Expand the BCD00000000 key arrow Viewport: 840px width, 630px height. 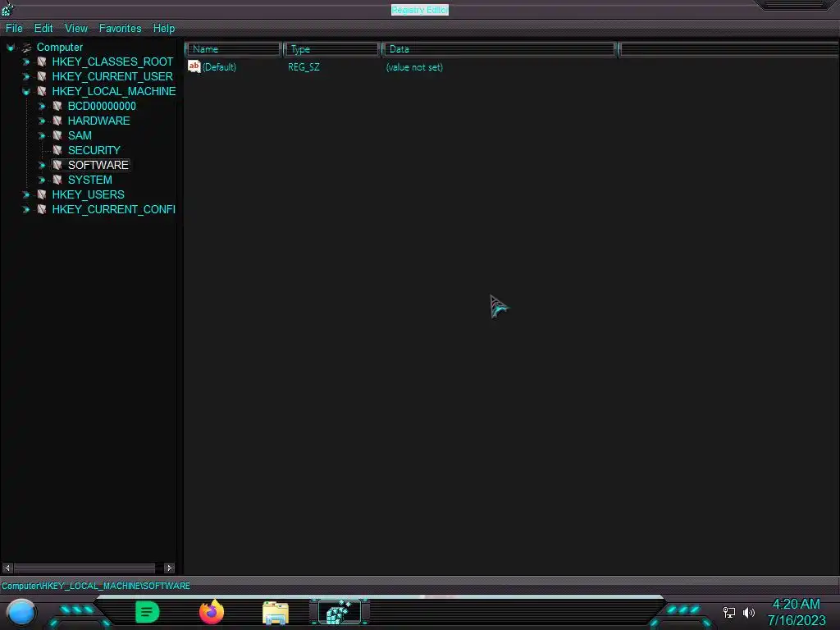point(41,107)
